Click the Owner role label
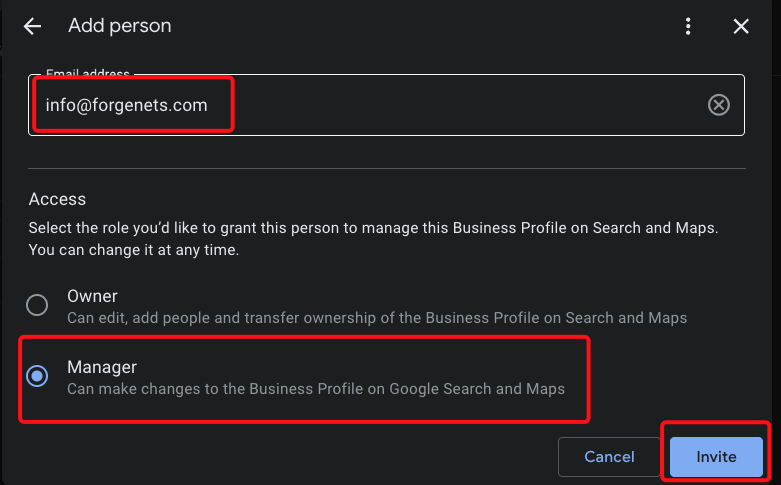The width and height of the screenshot is (781, 485). 92,296
